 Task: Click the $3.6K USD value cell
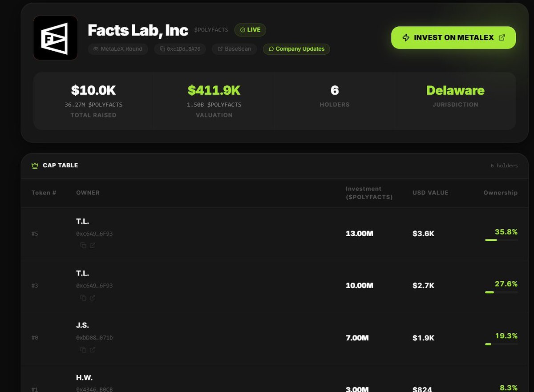pyautogui.click(x=423, y=234)
